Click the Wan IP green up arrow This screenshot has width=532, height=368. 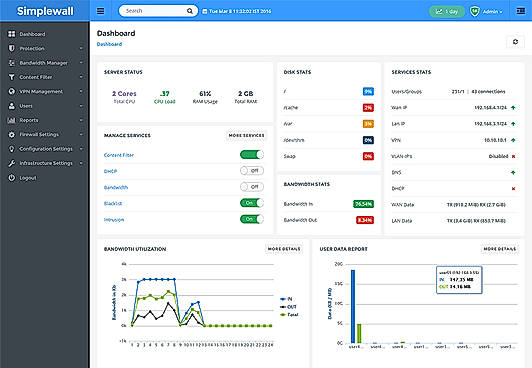pos(513,108)
